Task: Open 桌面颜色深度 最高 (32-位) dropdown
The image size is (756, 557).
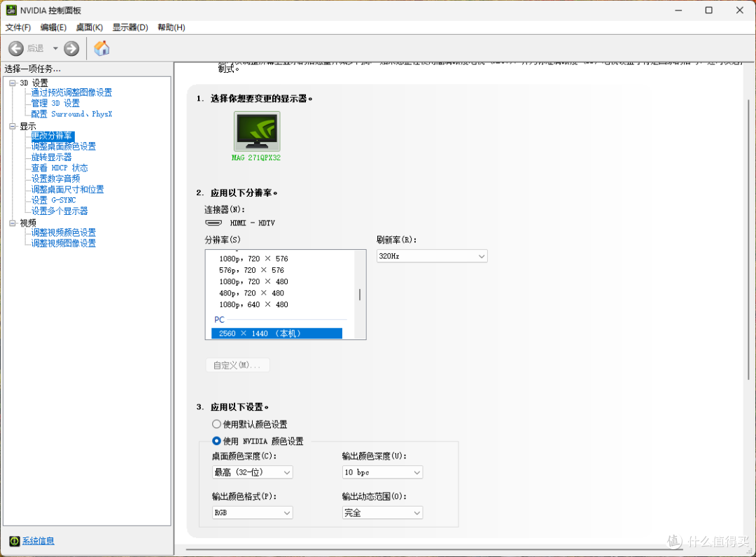Action: 252,472
